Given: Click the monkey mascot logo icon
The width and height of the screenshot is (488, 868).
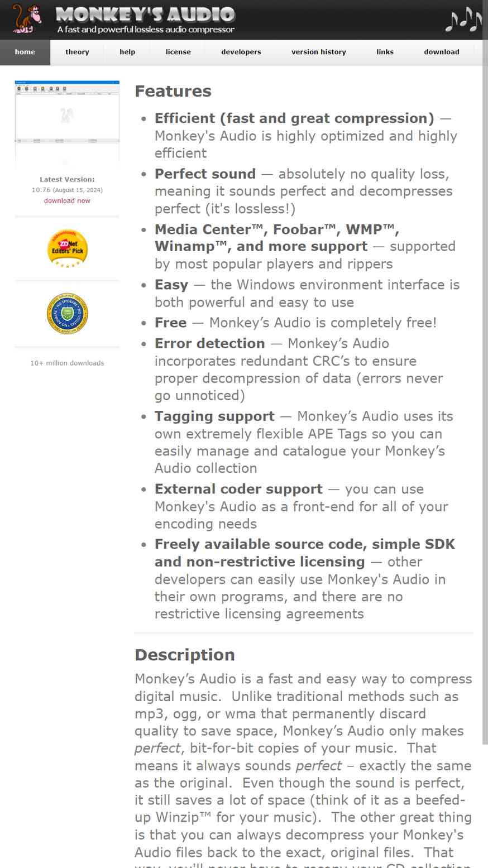Looking at the screenshot, I should [27, 18].
